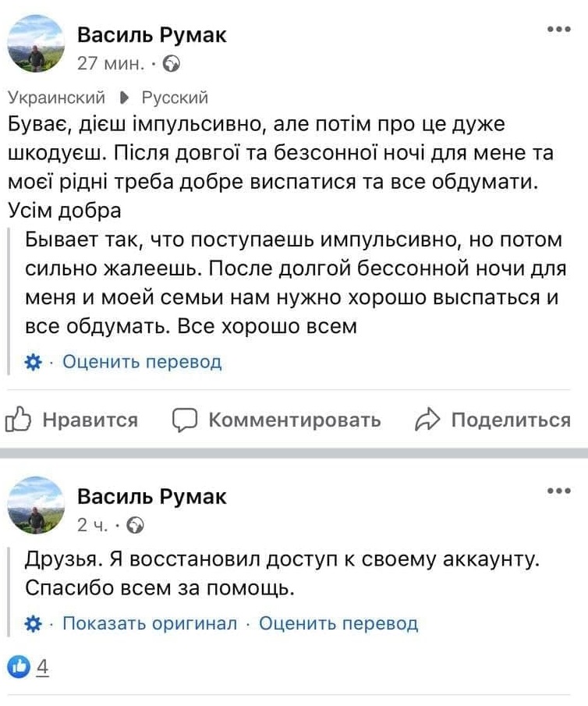Click the thumbs-up Like icon
The height and width of the screenshot is (706, 588).
(19, 420)
